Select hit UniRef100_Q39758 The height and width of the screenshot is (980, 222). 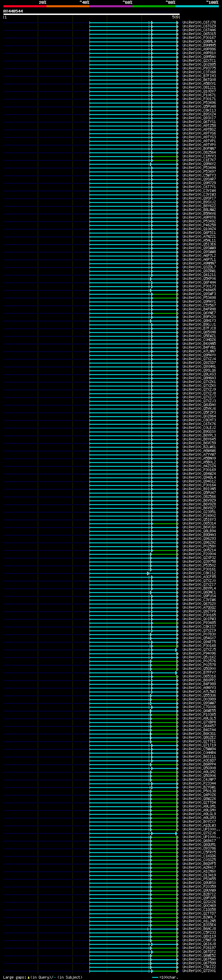coord(199,561)
